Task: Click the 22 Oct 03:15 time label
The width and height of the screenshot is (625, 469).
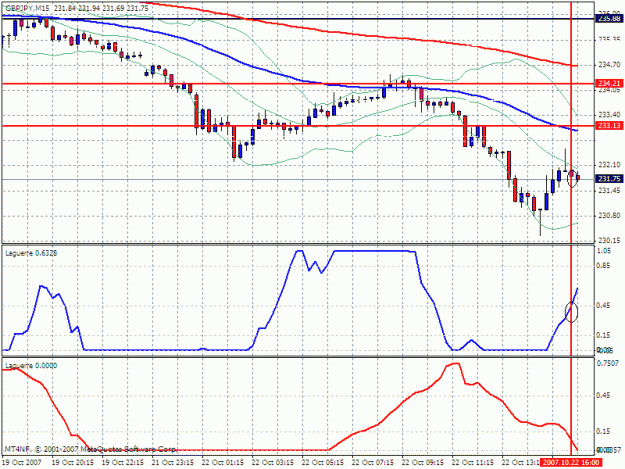Action: (273, 463)
